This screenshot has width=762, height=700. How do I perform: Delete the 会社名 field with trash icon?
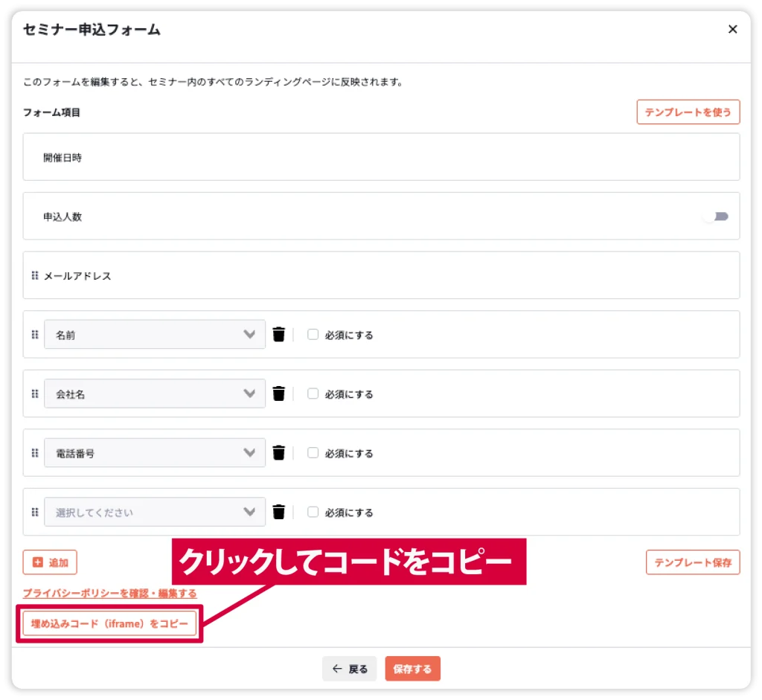[x=279, y=394]
